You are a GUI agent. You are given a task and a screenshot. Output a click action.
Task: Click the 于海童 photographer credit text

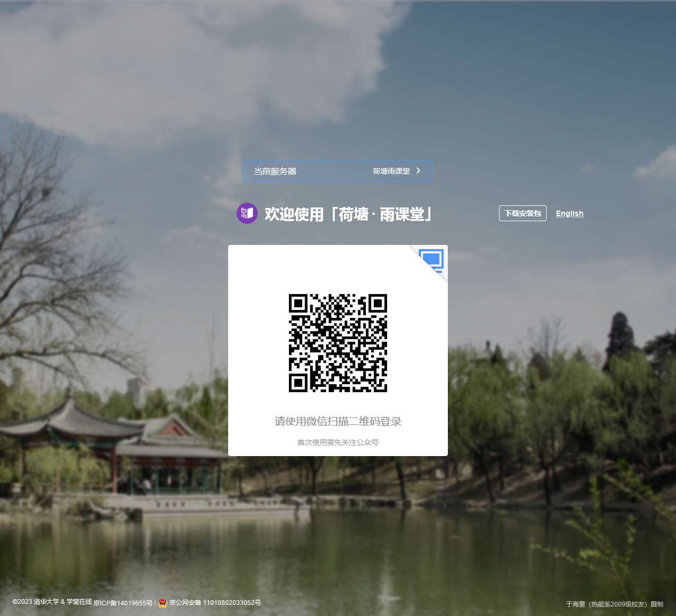click(x=614, y=604)
